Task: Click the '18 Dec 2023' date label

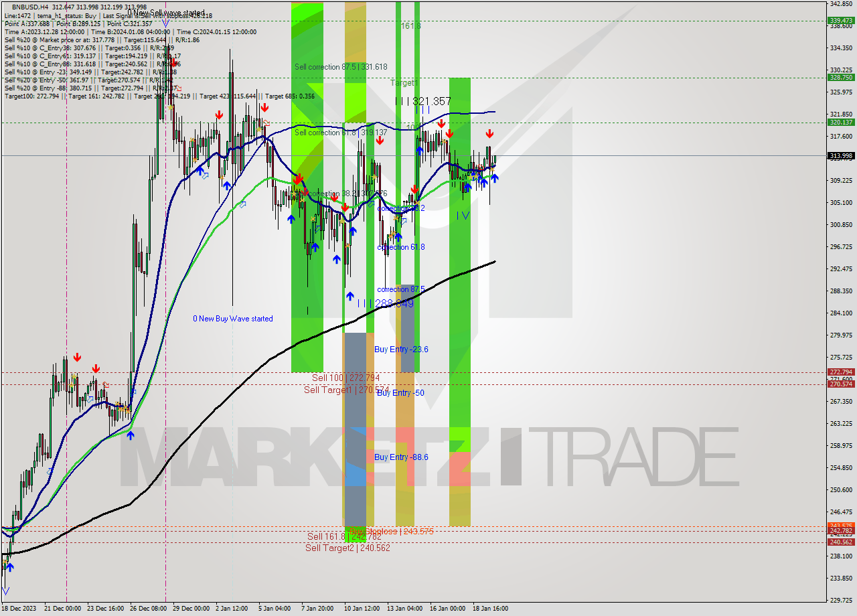Action: click(x=20, y=609)
